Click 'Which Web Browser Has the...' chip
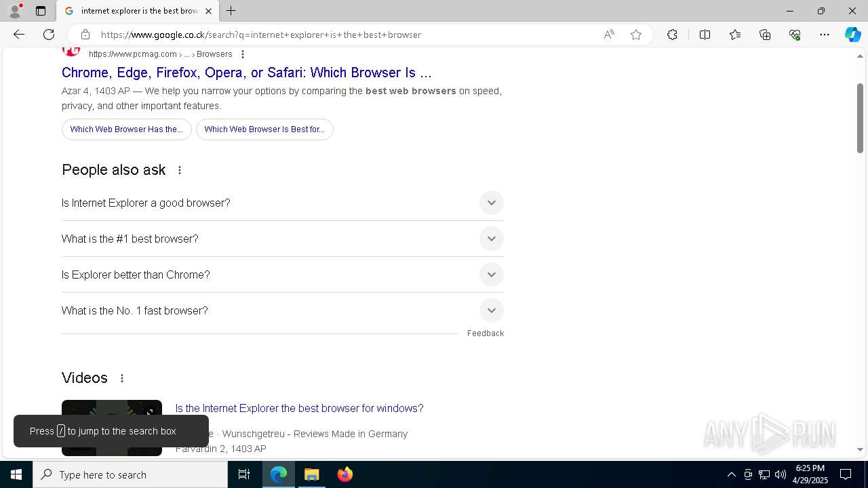Viewport: 868px width, 488px height. [127, 129]
